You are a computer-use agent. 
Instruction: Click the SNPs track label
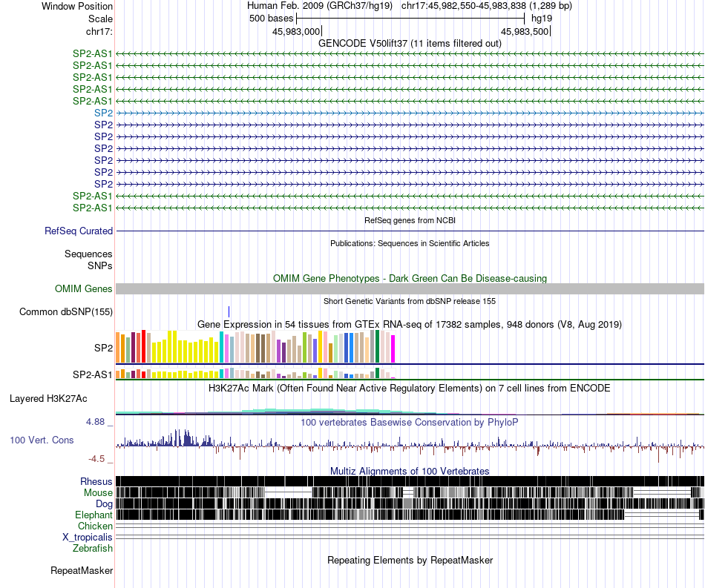[x=100, y=266]
